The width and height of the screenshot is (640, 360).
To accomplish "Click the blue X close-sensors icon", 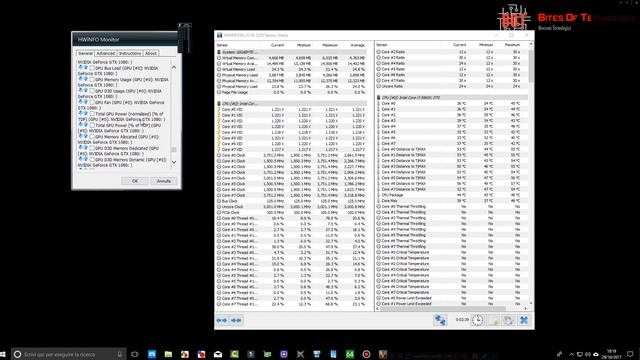I will [x=524, y=320].
